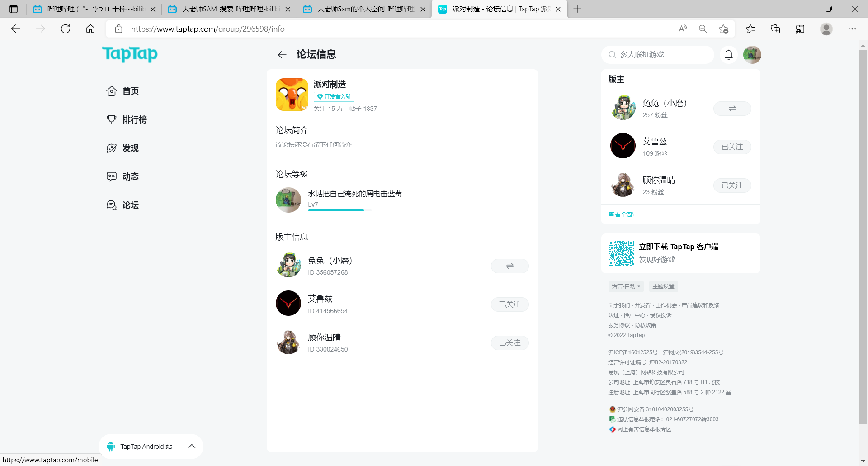This screenshot has height=466, width=868.
Task: Toggle follow swap button for 兔兔 in sidebar
Action: pyautogui.click(x=732, y=109)
